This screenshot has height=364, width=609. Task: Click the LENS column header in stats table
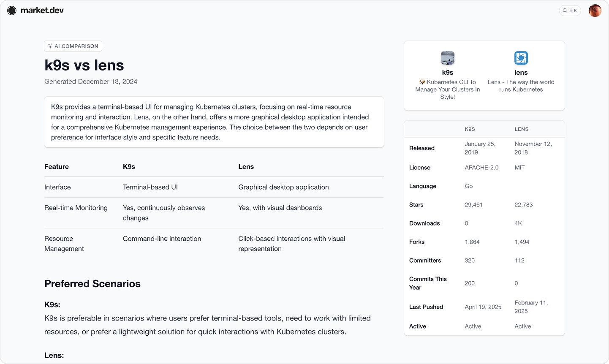(522, 129)
